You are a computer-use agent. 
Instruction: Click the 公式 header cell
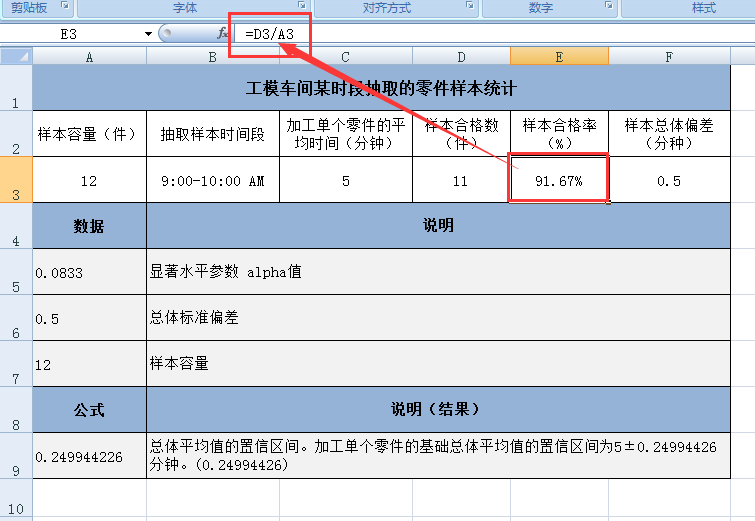[x=90, y=410]
